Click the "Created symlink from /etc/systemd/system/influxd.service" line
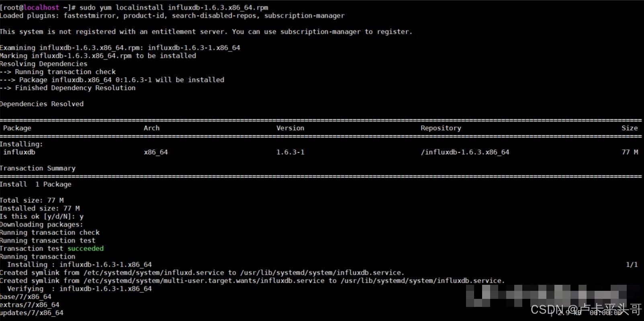This screenshot has height=321, width=644. 202,273
